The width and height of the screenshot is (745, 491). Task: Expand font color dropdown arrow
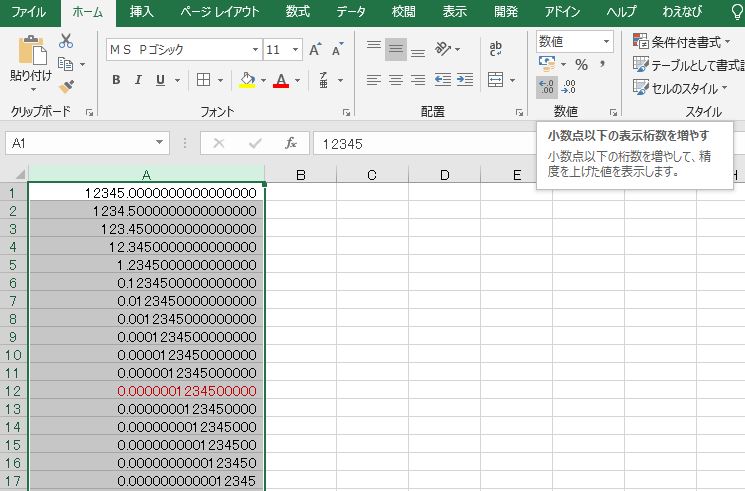297,80
